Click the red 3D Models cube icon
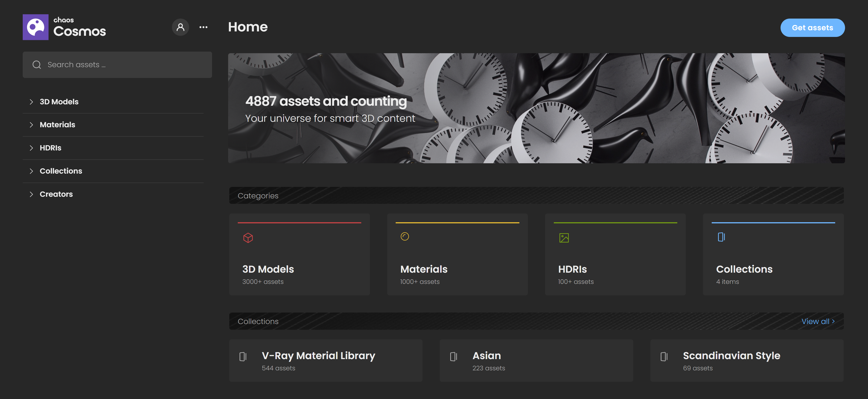Screen dimensions: 868x399 (x=248, y=238)
